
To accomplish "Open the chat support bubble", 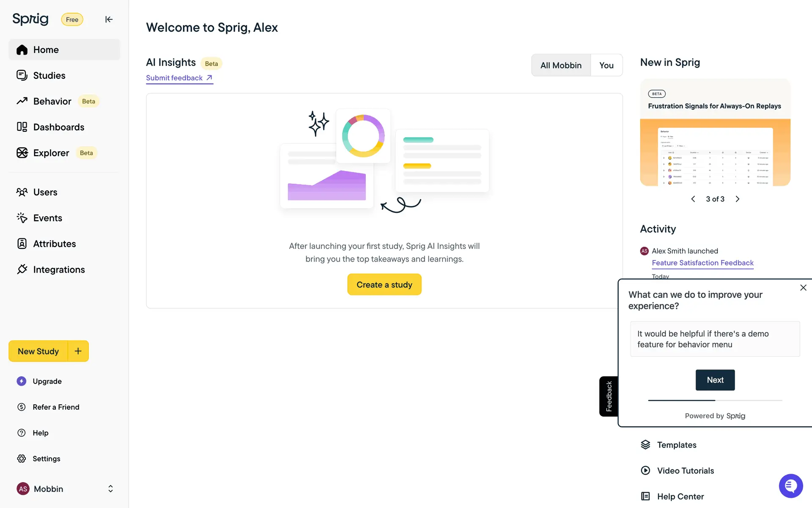I will (x=790, y=486).
